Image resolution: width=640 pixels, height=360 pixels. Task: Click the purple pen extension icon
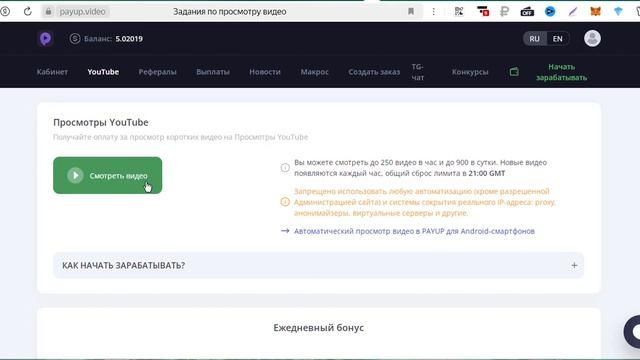click(573, 11)
